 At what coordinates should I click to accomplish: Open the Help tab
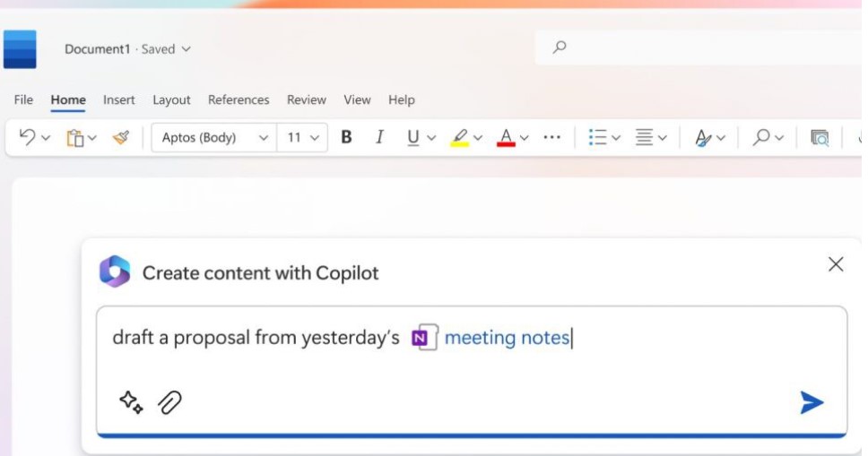[402, 99]
